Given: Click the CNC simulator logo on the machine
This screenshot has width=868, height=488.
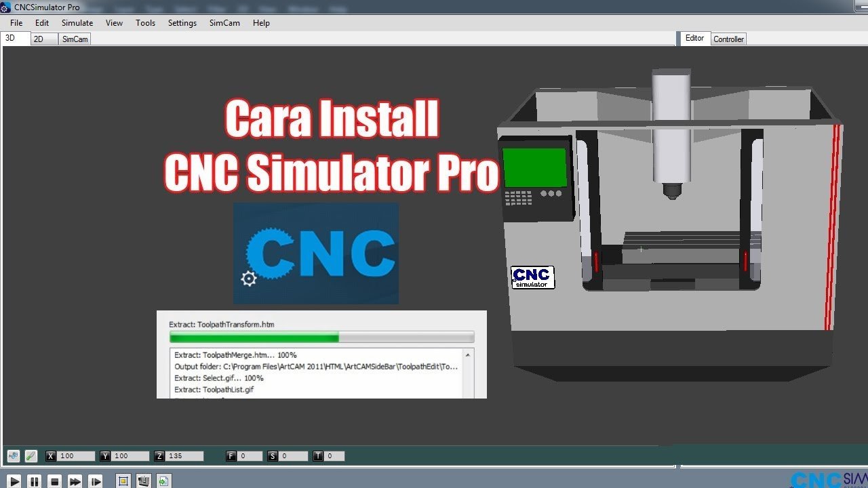Looking at the screenshot, I should coord(533,277).
